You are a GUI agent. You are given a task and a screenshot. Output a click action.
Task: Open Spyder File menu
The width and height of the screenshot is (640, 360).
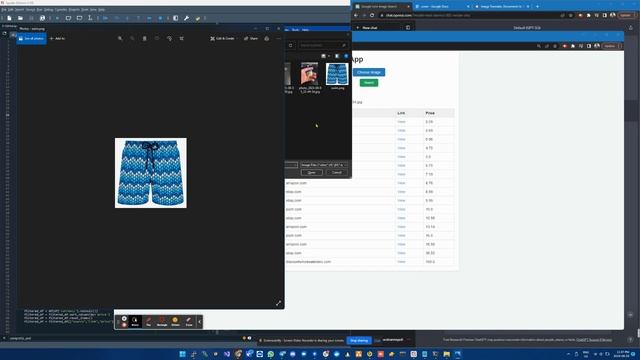[x=4, y=9]
